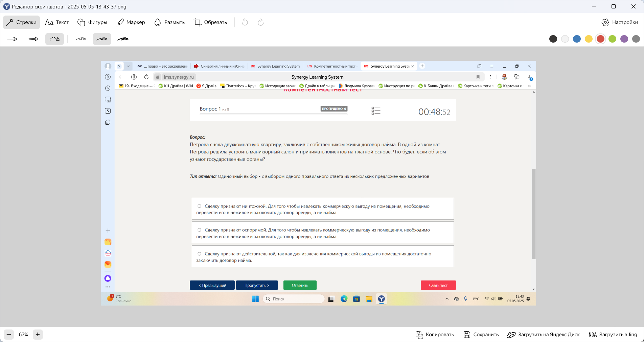Screen dimensions: 644x342
Task: Select the Размыть blur tool
Action: coord(169,22)
